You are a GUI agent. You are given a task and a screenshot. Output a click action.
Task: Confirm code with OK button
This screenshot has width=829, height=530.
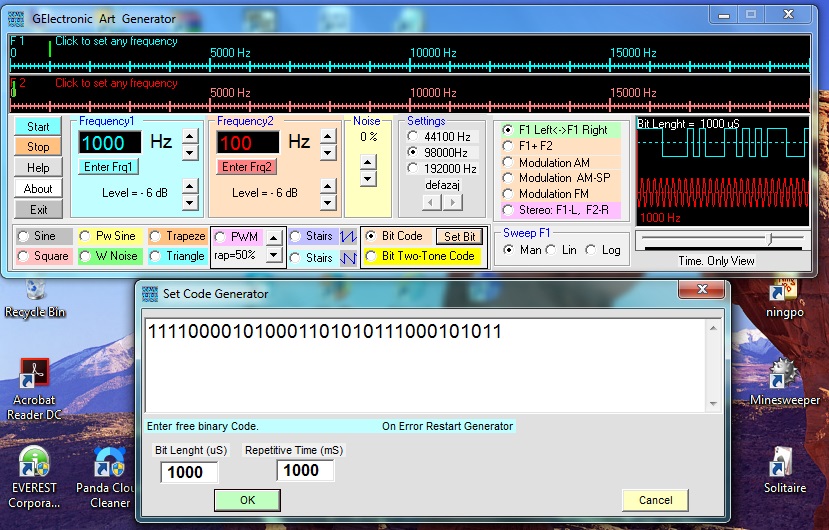[x=247, y=500]
